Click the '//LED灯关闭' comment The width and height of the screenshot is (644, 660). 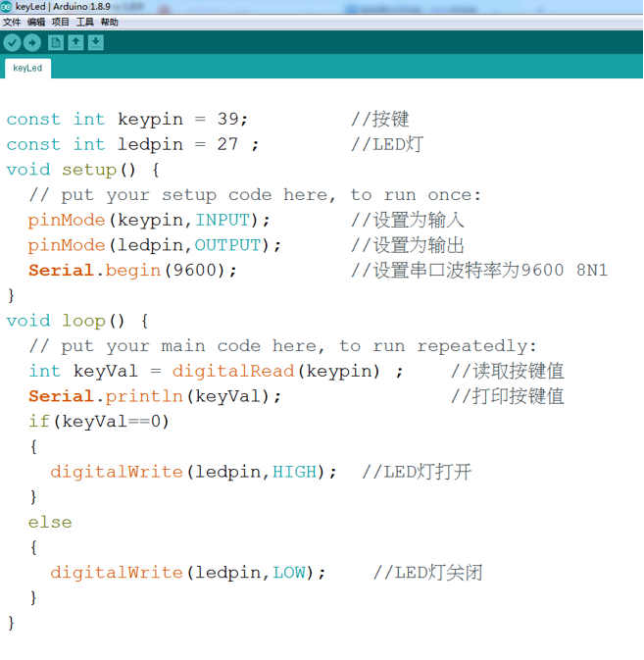click(x=427, y=573)
